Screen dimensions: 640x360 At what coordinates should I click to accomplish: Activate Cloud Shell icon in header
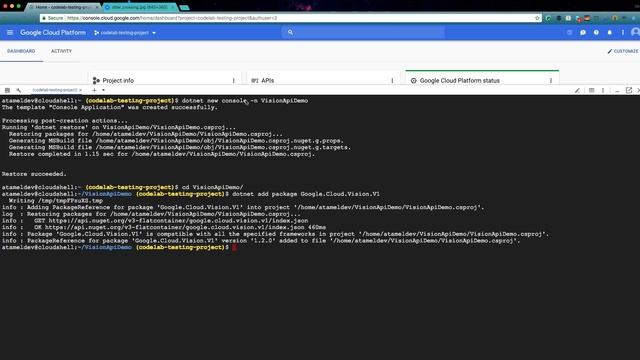[x=569, y=32]
